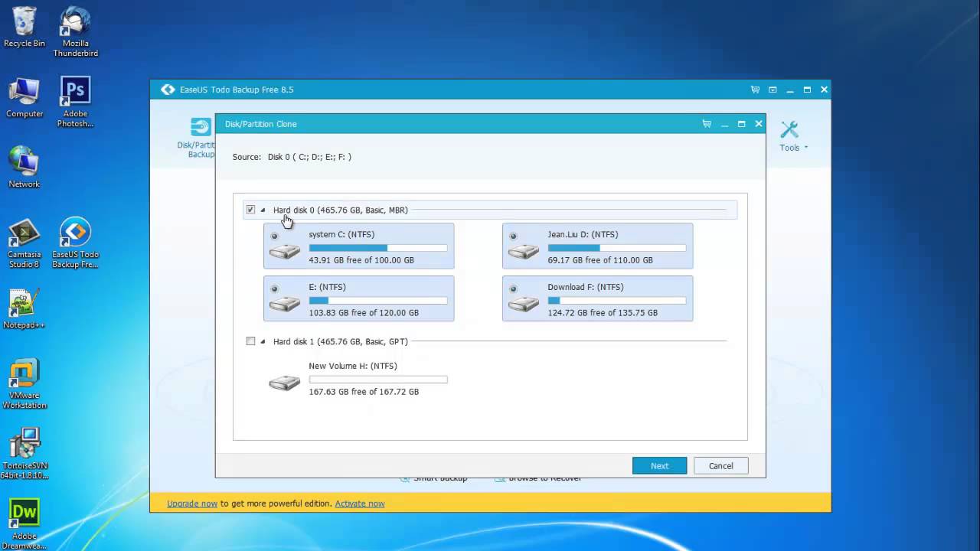Toggle E: partition selection dot
The width and height of the screenshot is (980, 551).
274,289
